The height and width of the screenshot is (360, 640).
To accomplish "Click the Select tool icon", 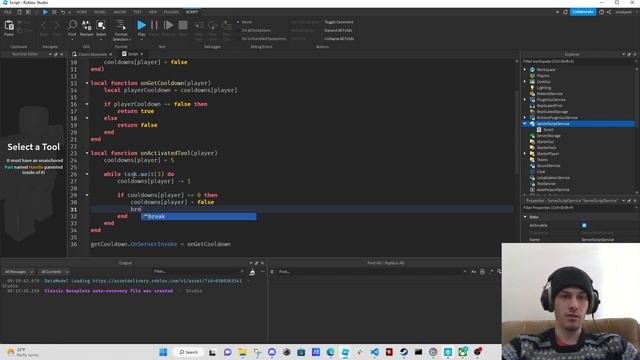I will click(101, 25).
